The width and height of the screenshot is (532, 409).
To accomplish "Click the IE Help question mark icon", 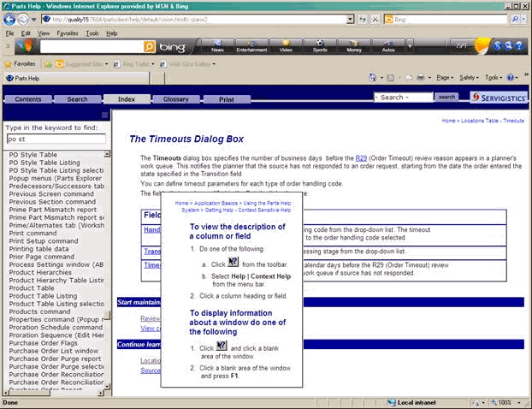I will tap(511, 78).
